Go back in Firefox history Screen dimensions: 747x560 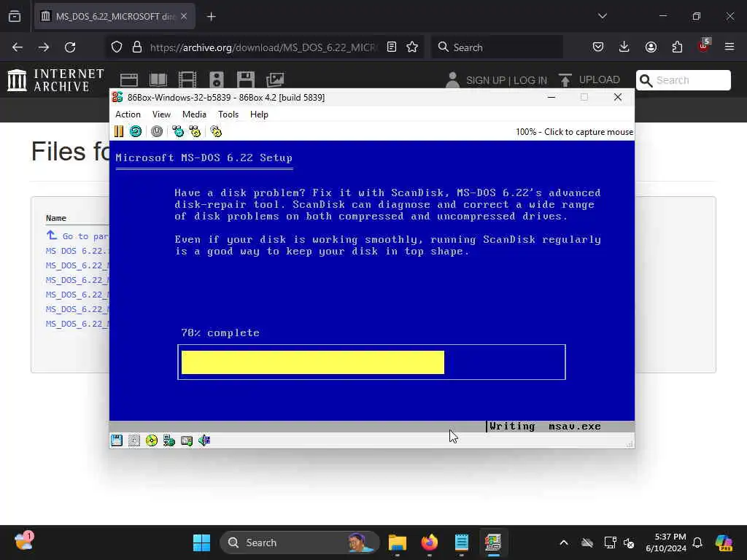(18, 47)
